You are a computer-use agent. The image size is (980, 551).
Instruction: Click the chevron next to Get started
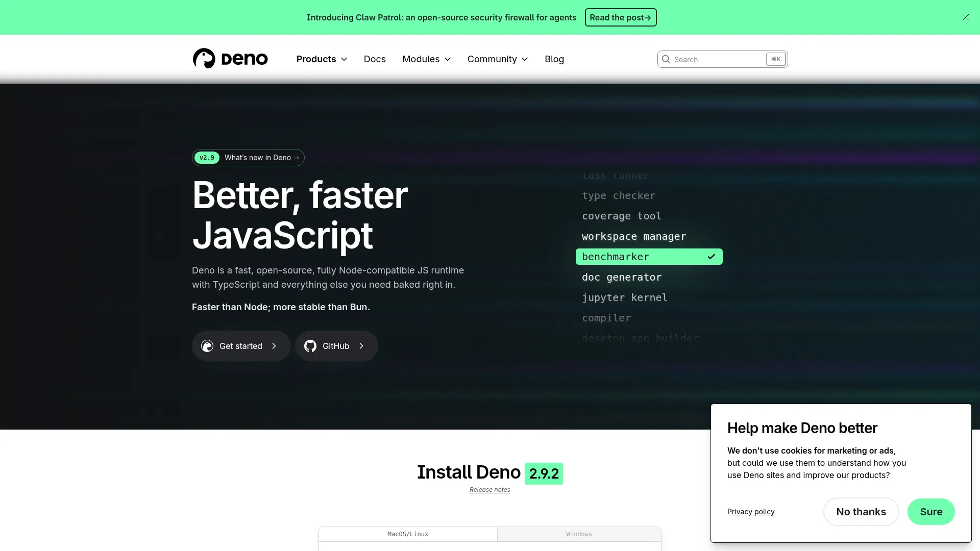point(274,346)
